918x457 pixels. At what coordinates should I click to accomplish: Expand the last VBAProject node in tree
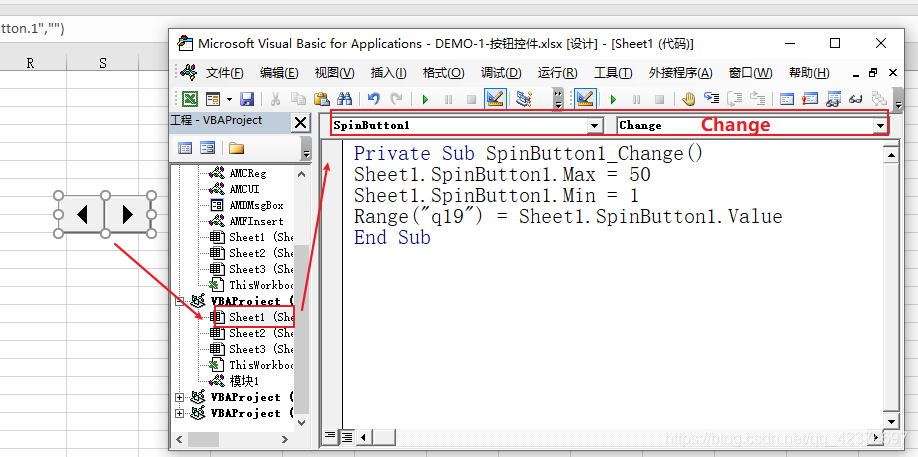pyautogui.click(x=179, y=413)
